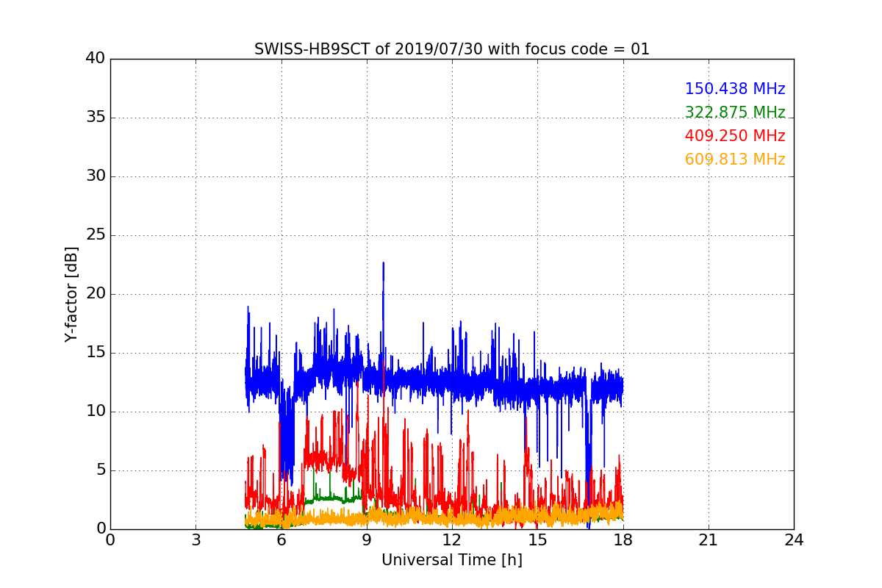Viewport: 882px width, 588px height.
Task: Click the y-axis tick label 35
Action: coord(95,118)
